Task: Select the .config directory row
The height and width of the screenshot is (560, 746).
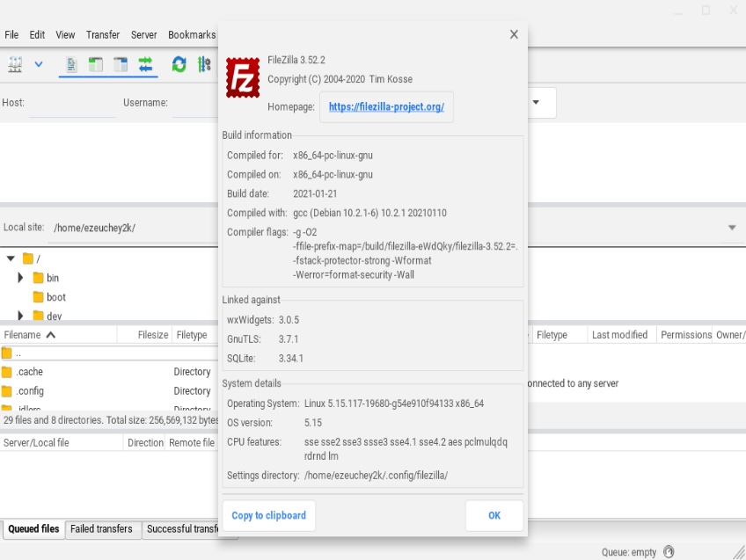Action: (x=109, y=390)
